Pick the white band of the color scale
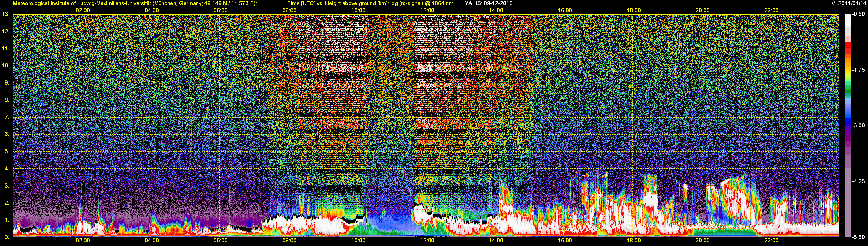868x246 pixels. coord(847,21)
